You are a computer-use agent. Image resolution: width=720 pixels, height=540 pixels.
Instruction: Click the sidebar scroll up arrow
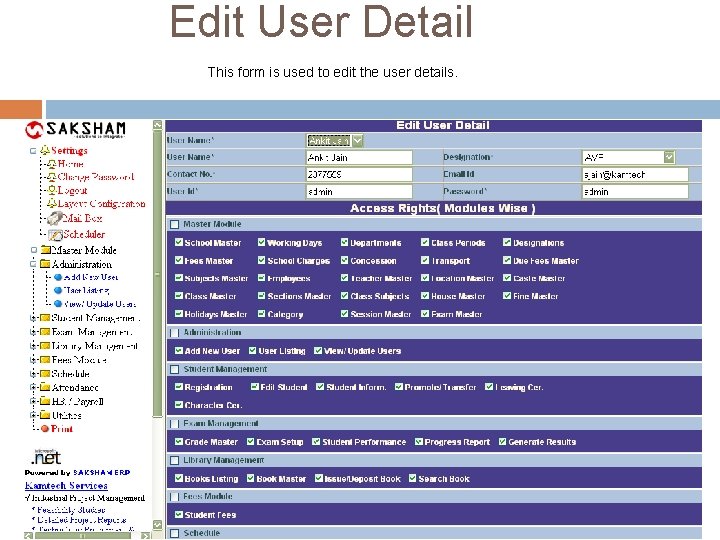point(158,125)
